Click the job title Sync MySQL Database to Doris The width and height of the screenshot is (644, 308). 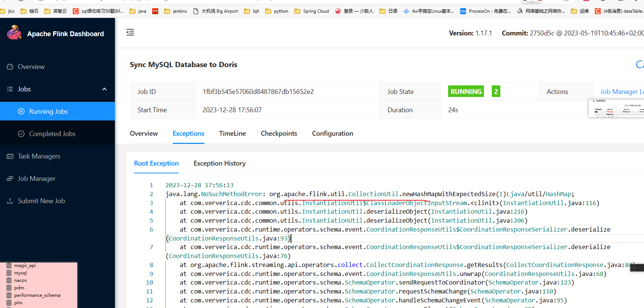click(184, 65)
